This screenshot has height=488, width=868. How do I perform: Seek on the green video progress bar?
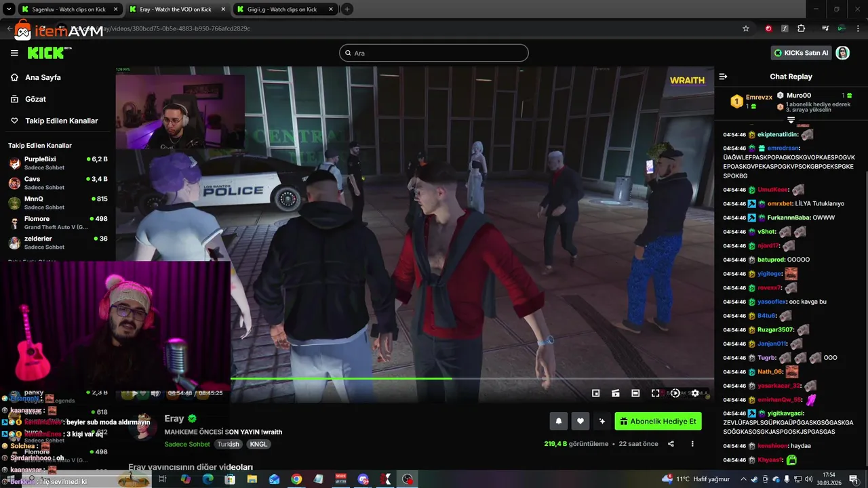click(x=472, y=379)
